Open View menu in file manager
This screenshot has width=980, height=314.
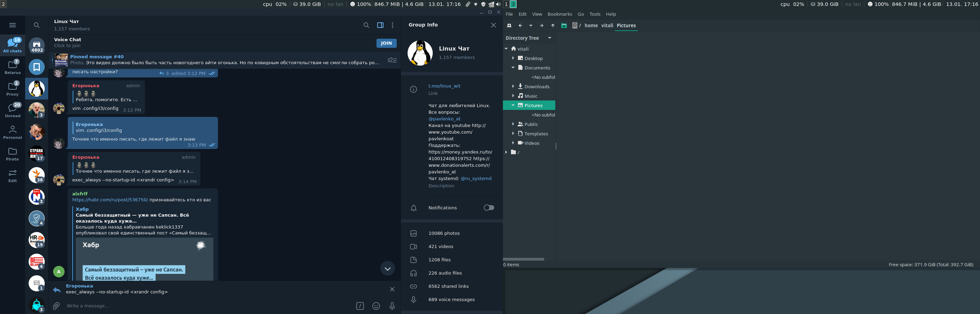point(537,14)
